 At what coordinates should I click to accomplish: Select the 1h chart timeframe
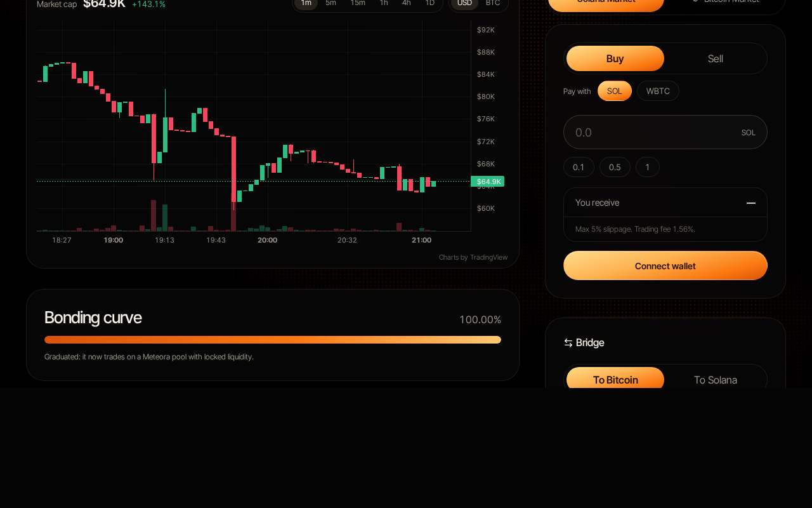pyautogui.click(x=384, y=3)
